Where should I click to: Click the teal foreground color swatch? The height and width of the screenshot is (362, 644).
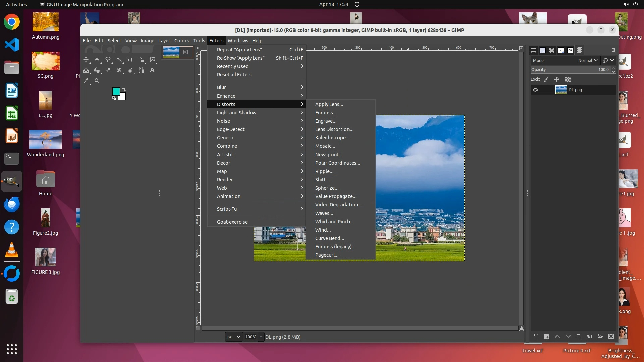click(x=116, y=92)
